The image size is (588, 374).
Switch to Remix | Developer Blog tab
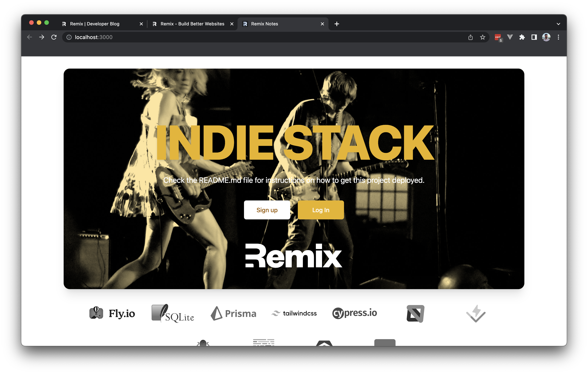point(95,24)
